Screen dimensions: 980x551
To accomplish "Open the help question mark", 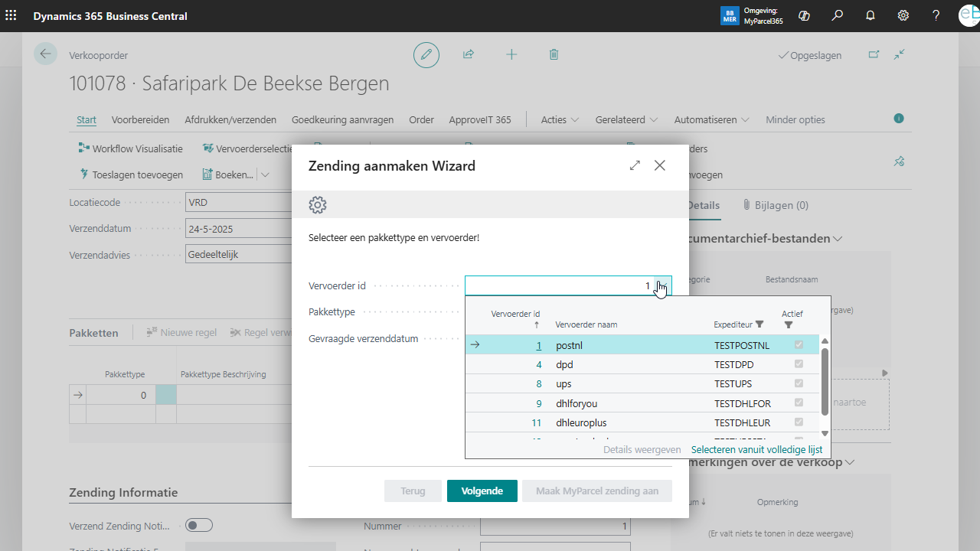I will (x=936, y=15).
